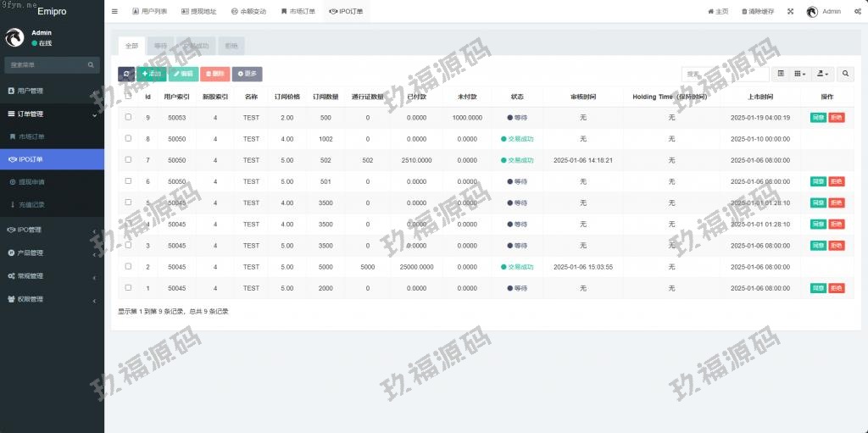Click the red 拒绝 button for order 9
868x433 pixels.
837,118
